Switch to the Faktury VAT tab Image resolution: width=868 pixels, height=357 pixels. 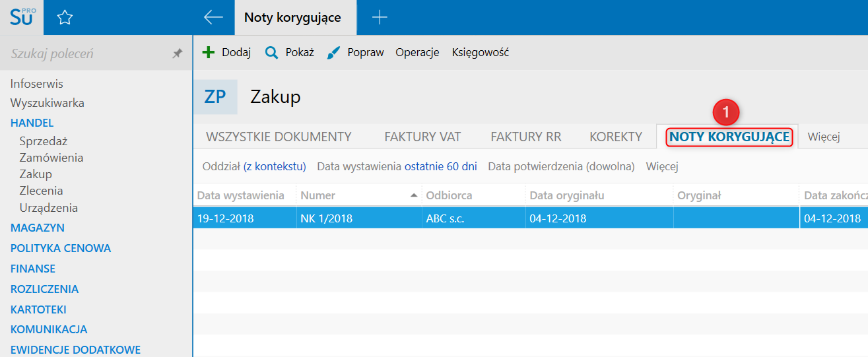(422, 137)
